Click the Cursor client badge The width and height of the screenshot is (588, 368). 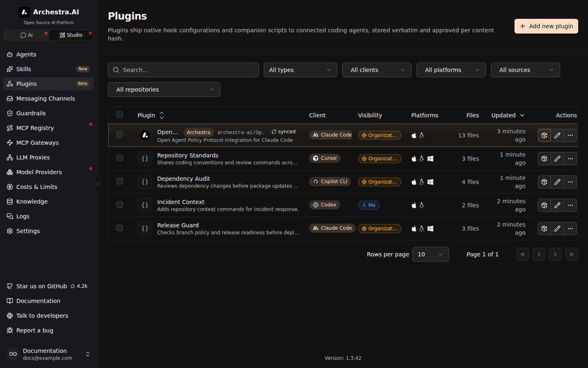[x=325, y=158]
